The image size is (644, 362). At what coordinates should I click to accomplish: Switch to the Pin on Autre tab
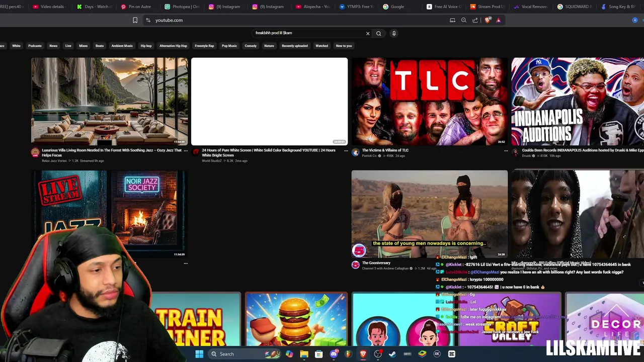coord(136,7)
